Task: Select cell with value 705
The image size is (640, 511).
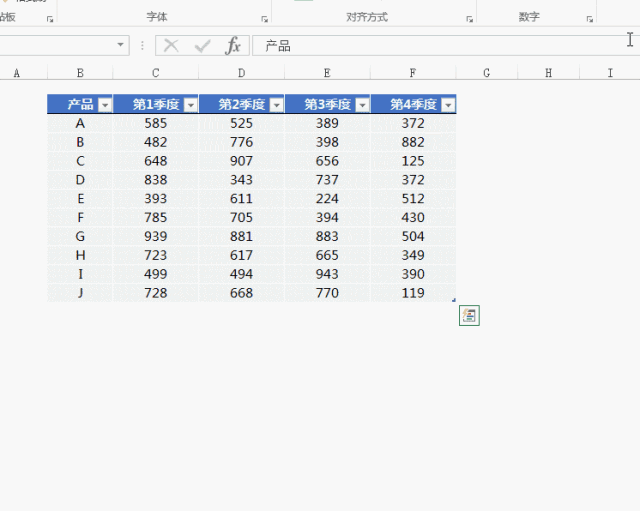Action: click(242, 217)
